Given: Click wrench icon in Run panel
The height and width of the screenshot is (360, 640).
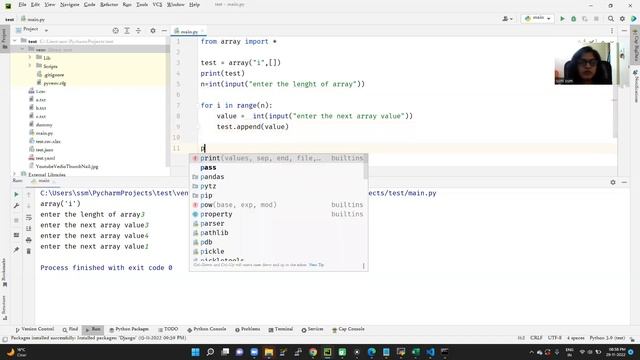Looking at the screenshot, I should (x=16, y=206).
